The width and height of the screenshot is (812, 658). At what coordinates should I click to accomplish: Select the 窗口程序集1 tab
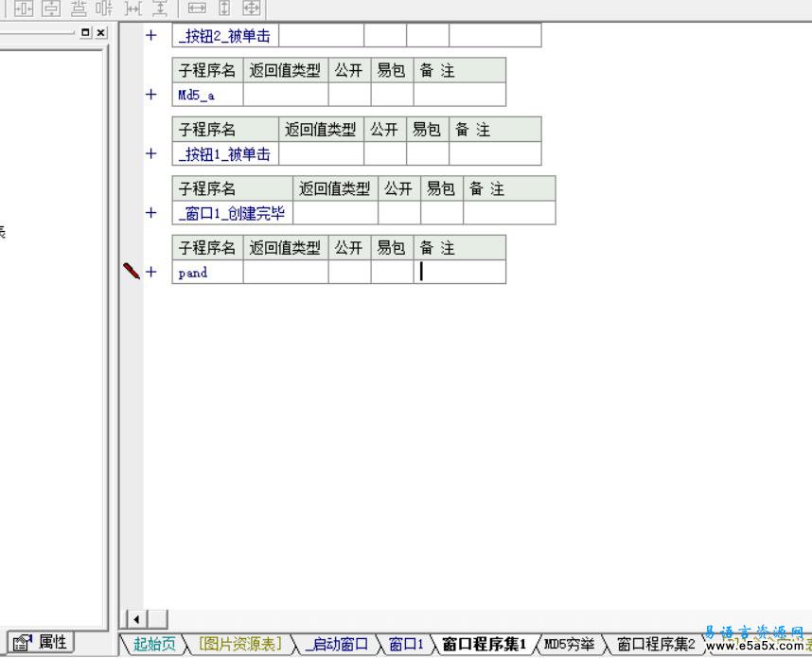(x=485, y=644)
